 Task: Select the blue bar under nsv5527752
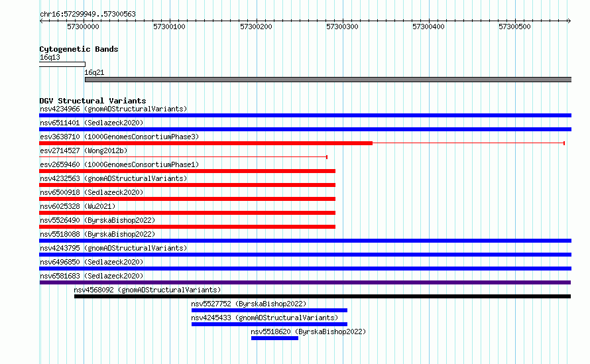[269, 310]
